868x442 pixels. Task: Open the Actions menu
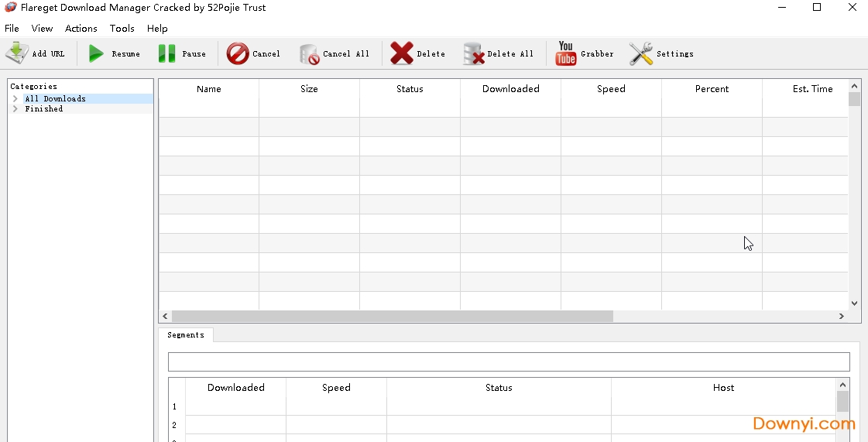tap(81, 29)
